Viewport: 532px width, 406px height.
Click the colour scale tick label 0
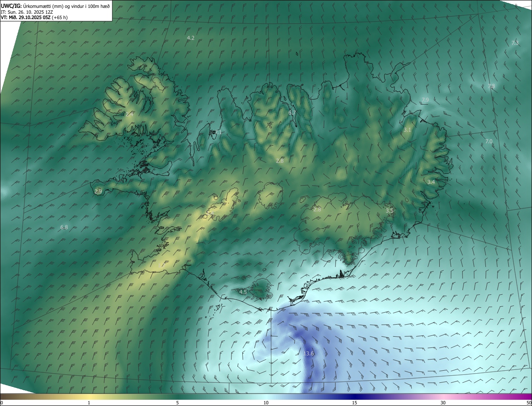point(2,403)
